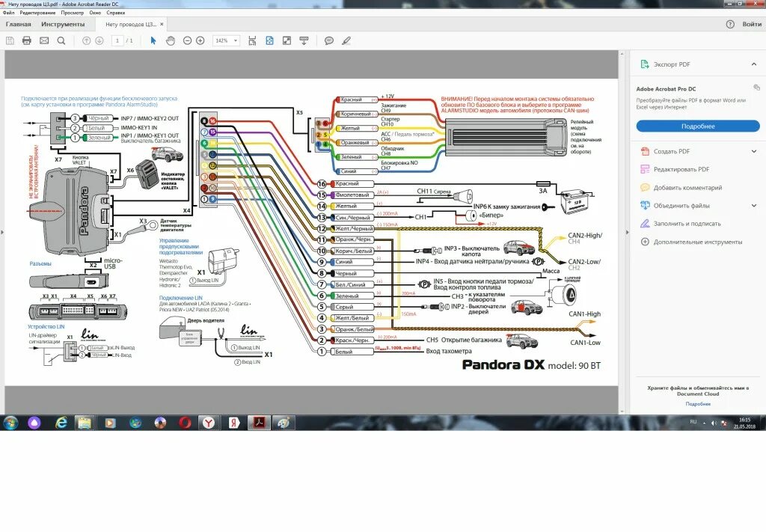Open the Создать PDF tool
Viewport: 766px width, 532px height.
(672, 151)
